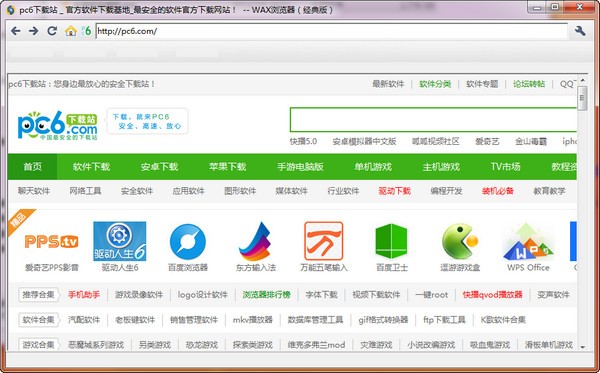The height and width of the screenshot is (373, 600).
Task: Open ftp下载工具 link
Action: 444,319
